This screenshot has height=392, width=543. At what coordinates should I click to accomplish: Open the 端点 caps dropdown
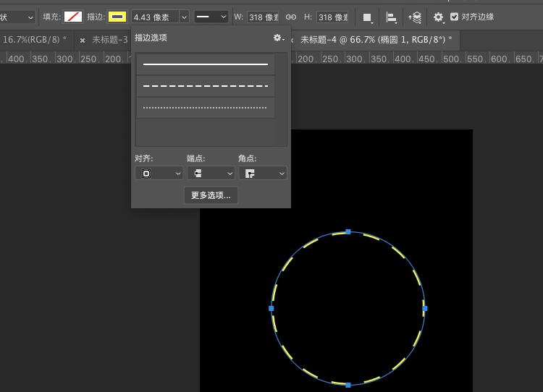(x=211, y=174)
